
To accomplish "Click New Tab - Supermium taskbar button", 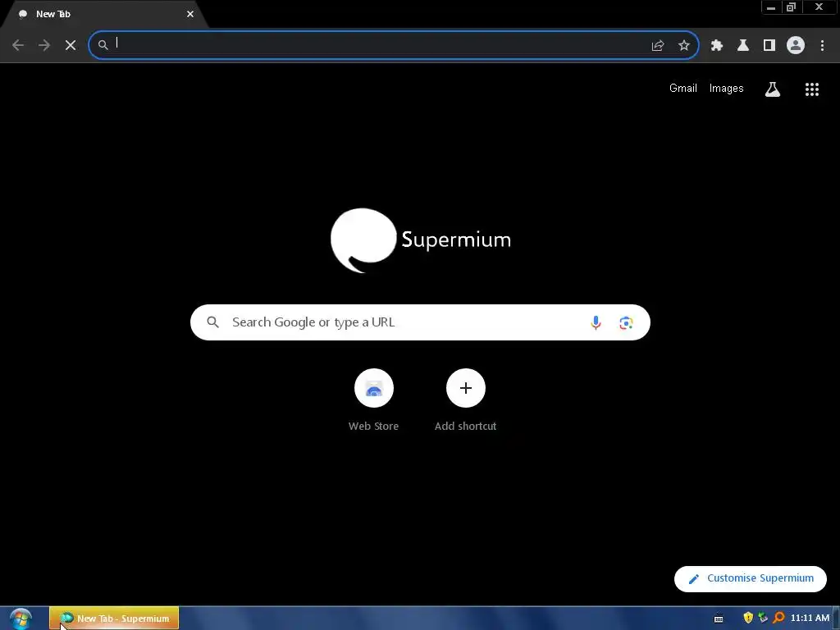I will [x=114, y=619].
